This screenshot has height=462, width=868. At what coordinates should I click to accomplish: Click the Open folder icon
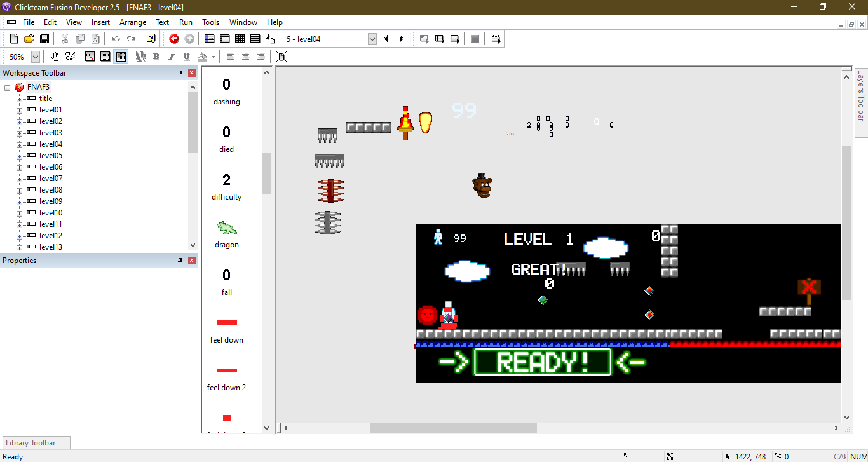coord(29,39)
